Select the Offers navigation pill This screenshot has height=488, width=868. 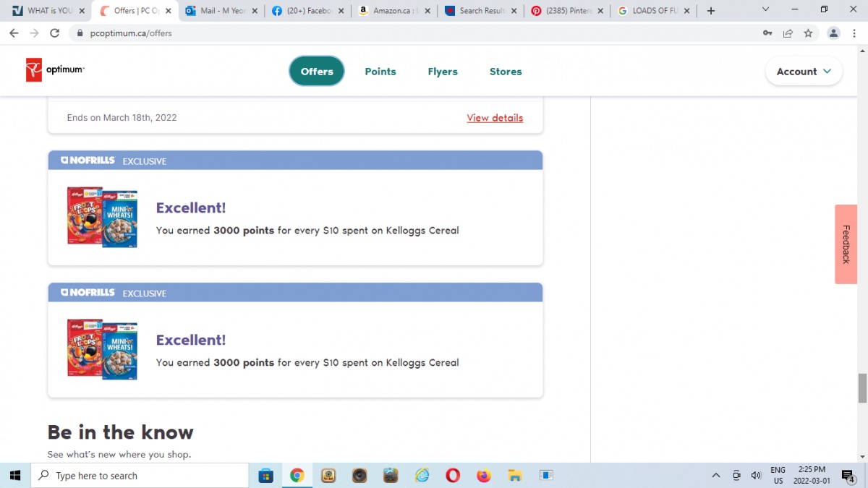317,71
